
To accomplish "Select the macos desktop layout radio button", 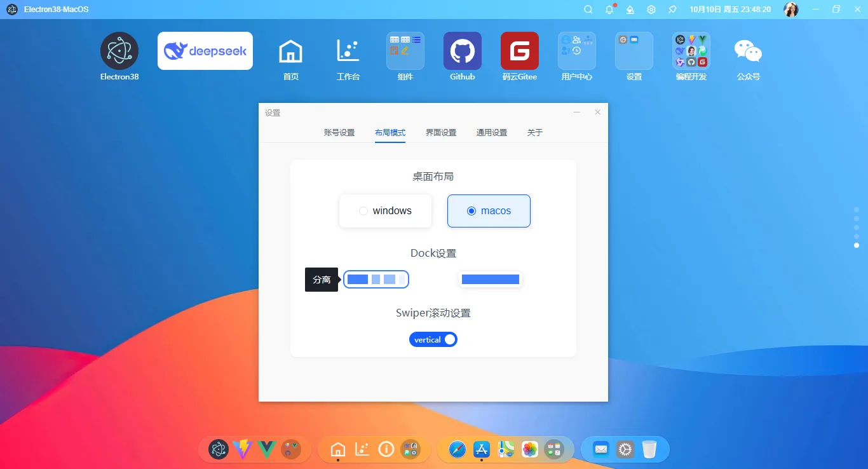I will click(x=471, y=210).
